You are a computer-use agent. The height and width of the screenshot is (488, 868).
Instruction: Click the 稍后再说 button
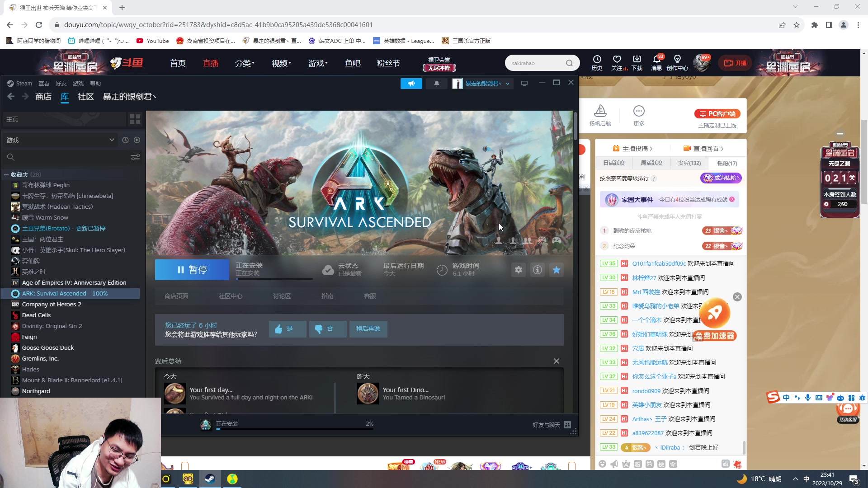point(368,329)
